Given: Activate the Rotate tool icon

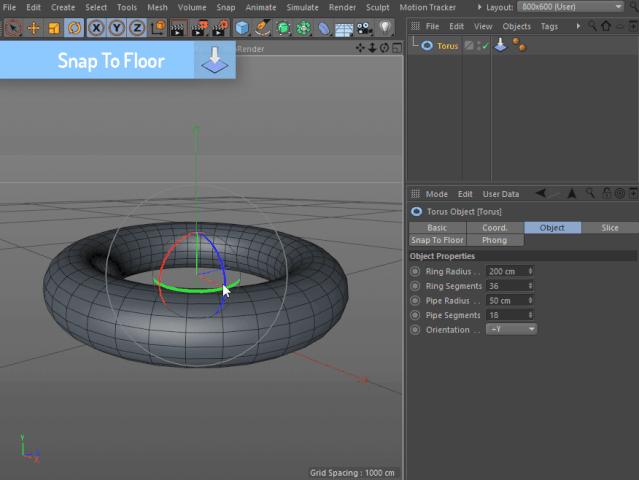Looking at the screenshot, I should click(x=73, y=28).
